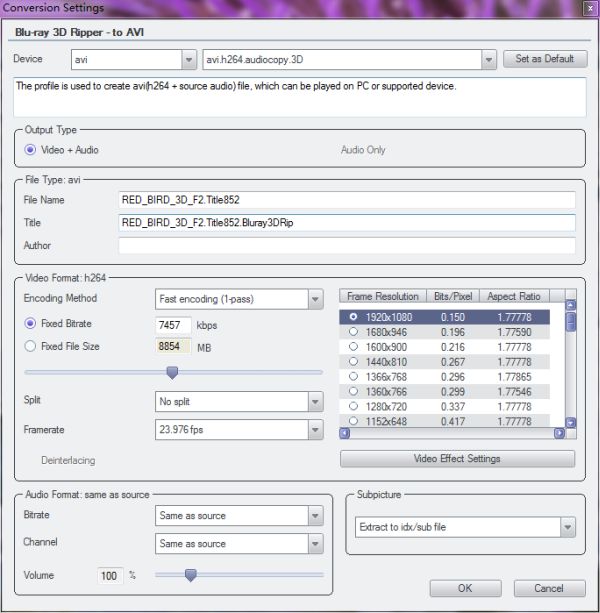600x613 pixels.
Task: Click the 1.77865 aspect ratio cell
Action: (514, 377)
